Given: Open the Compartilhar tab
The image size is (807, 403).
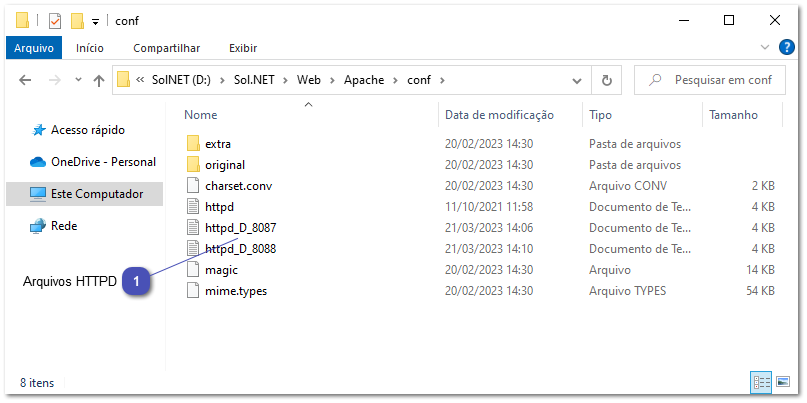Looking at the screenshot, I should tap(166, 48).
